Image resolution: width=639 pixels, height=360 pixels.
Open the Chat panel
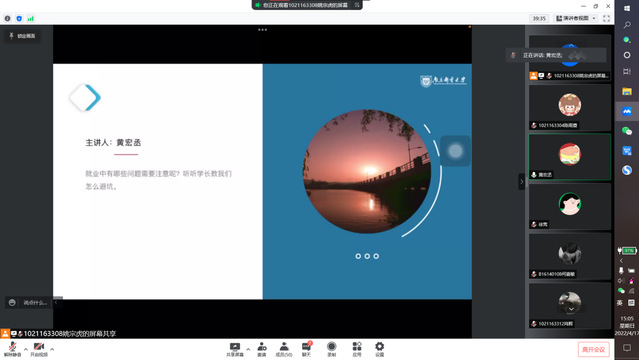[x=306, y=349]
